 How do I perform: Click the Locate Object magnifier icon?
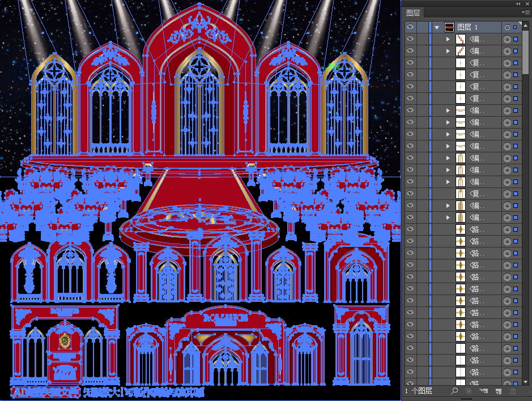(454, 391)
